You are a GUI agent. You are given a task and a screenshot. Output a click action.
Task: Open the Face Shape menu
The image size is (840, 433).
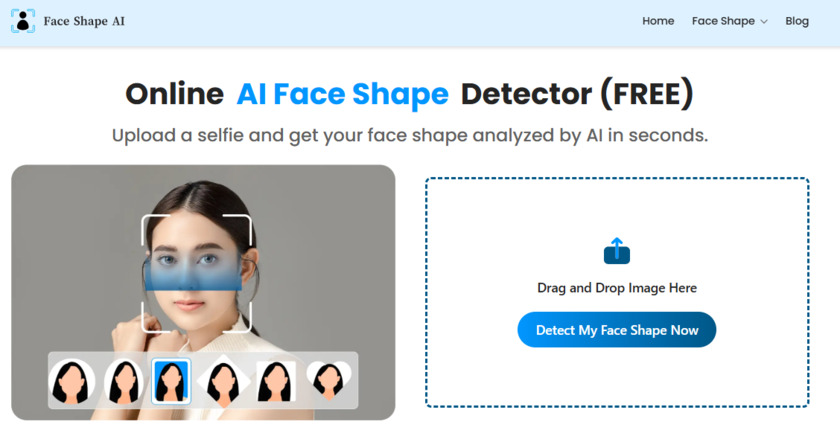point(723,21)
